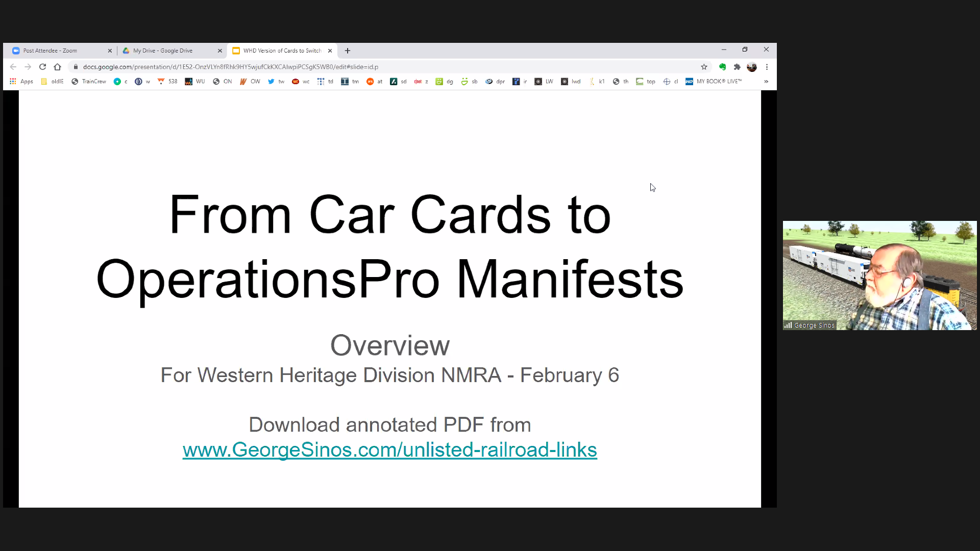Open the Evernote extension icon
This screenshot has width=980, height=551.
[x=722, y=67]
